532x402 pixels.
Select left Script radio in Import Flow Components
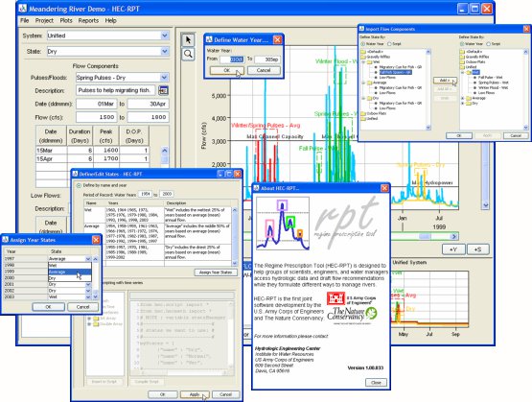389,44
